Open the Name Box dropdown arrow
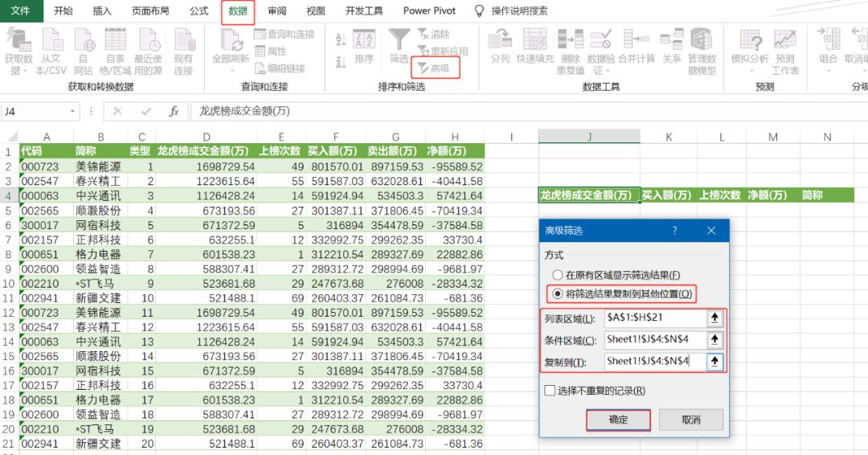The height and width of the screenshot is (455, 868). [x=72, y=111]
